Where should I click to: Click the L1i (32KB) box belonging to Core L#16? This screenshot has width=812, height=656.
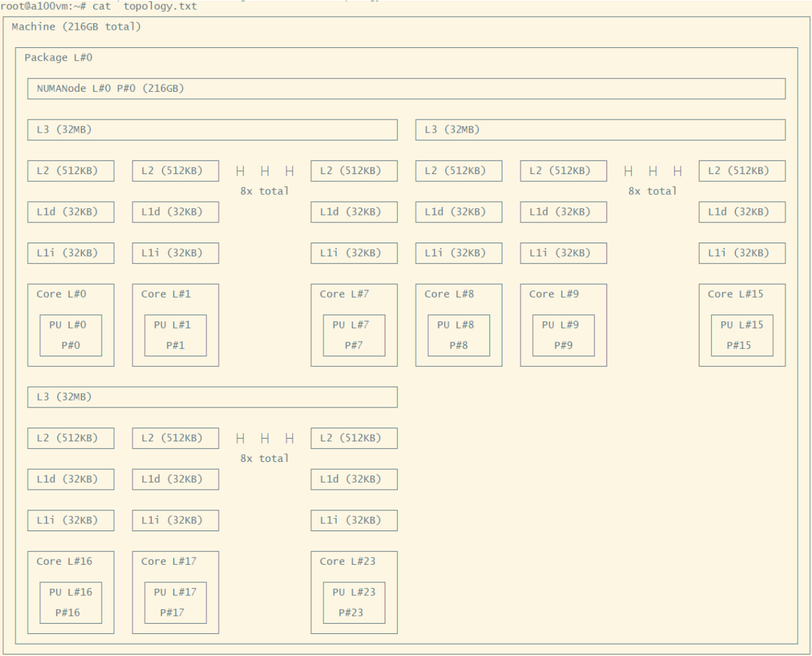tap(70, 520)
